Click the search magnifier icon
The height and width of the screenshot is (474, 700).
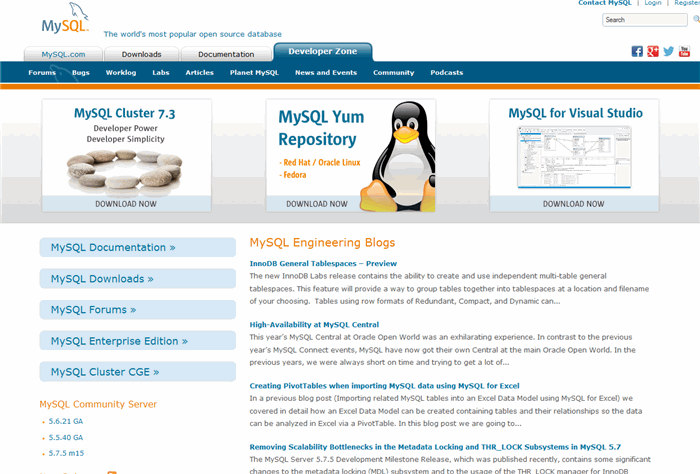[x=696, y=19]
